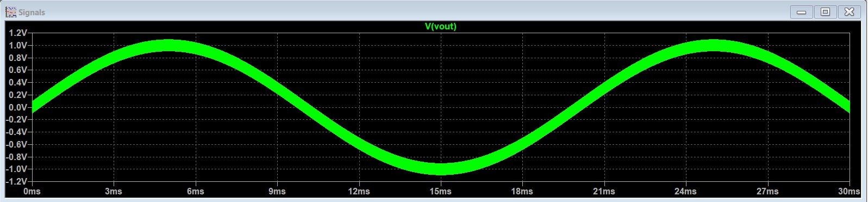Close the Signals window

click(x=849, y=12)
